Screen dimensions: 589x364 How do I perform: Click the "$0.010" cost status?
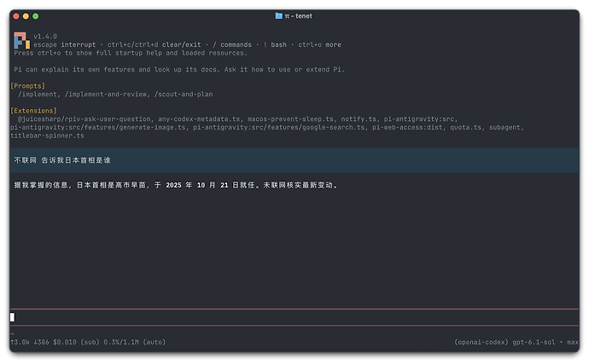coord(65,342)
